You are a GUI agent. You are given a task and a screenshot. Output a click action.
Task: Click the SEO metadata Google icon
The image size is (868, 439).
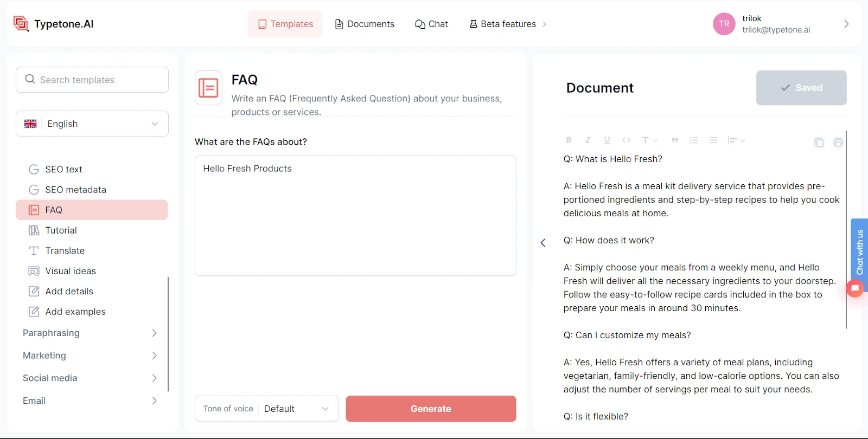click(34, 190)
